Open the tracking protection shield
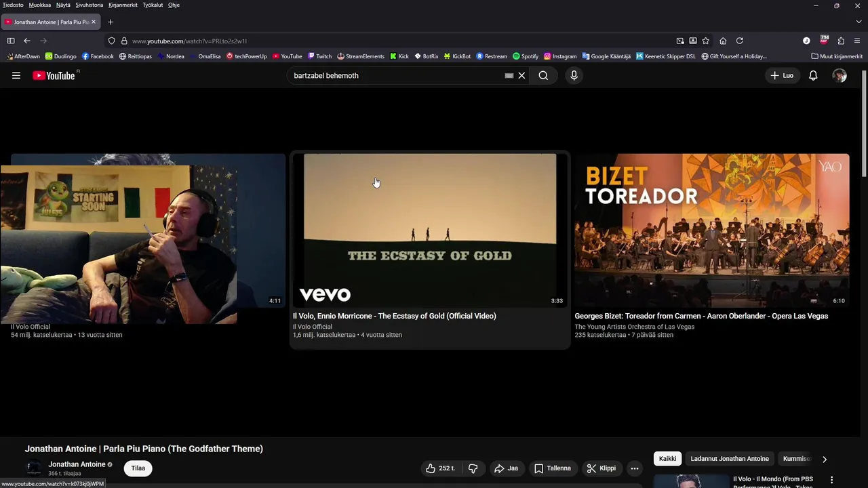The width and height of the screenshot is (868, 488). [x=112, y=41]
